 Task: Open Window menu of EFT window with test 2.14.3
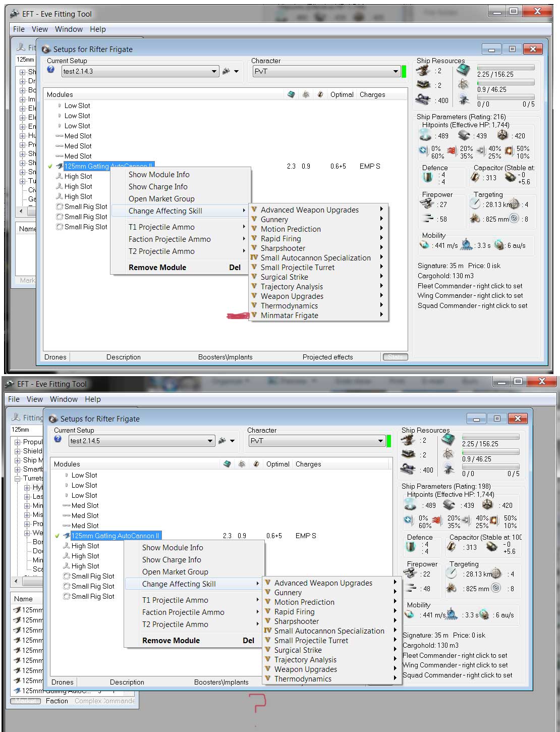(69, 29)
